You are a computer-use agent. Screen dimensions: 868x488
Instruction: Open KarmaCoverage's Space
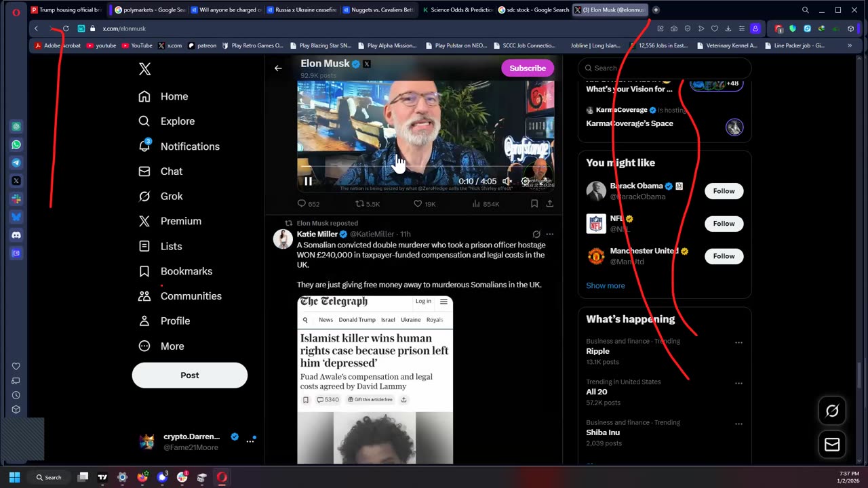629,123
